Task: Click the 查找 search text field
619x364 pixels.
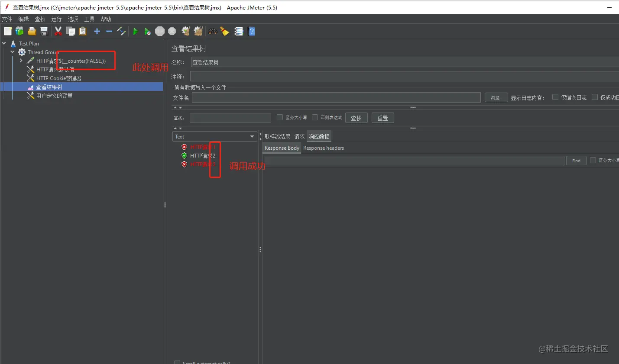Action: point(230,118)
